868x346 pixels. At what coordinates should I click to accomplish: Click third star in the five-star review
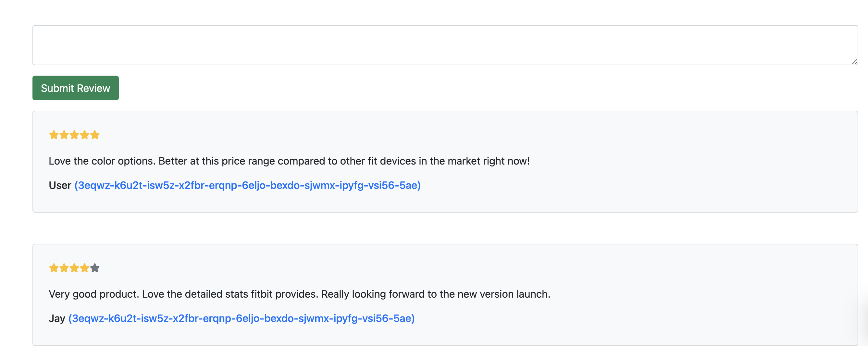[x=74, y=135]
